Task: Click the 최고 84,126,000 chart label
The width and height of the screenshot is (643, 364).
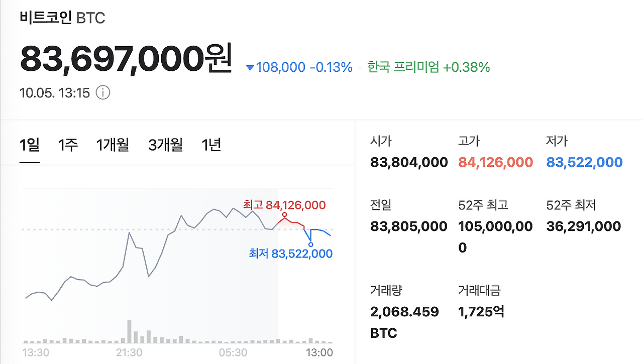Action: click(x=284, y=205)
